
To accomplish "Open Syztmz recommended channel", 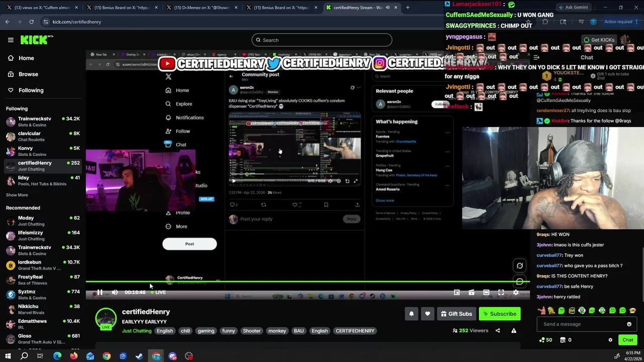I will (43, 295).
